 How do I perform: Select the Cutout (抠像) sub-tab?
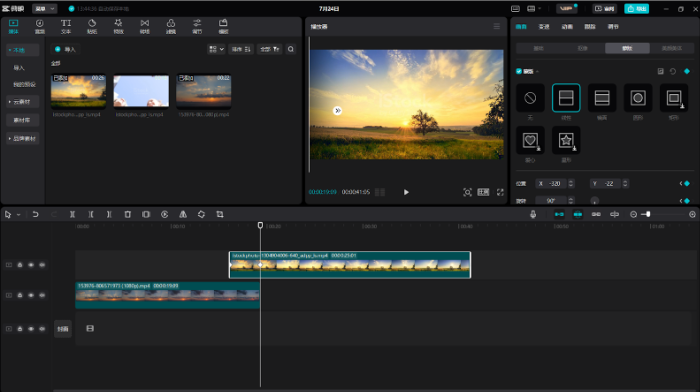pos(583,48)
